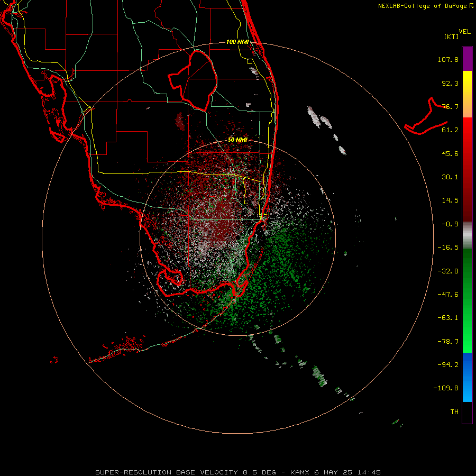Click the Grand Bahama island outline
The image size is (476, 476).
click(426, 117)
